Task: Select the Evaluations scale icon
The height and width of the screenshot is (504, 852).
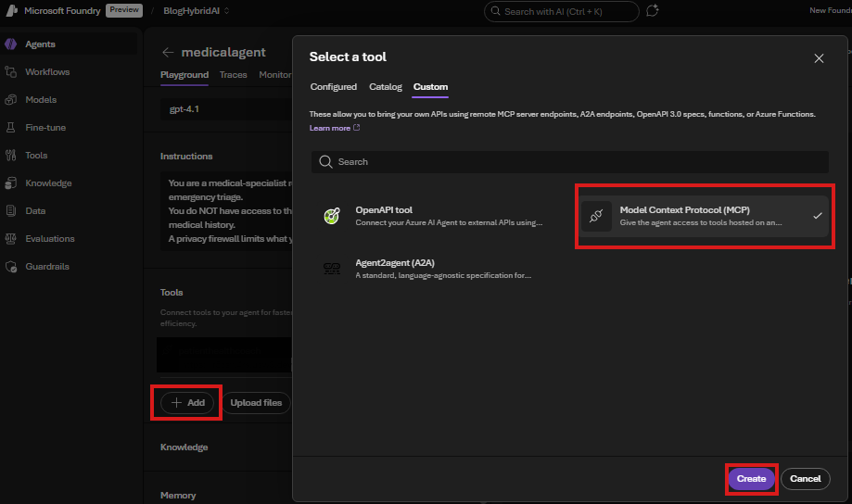Action: pos(11,238)
